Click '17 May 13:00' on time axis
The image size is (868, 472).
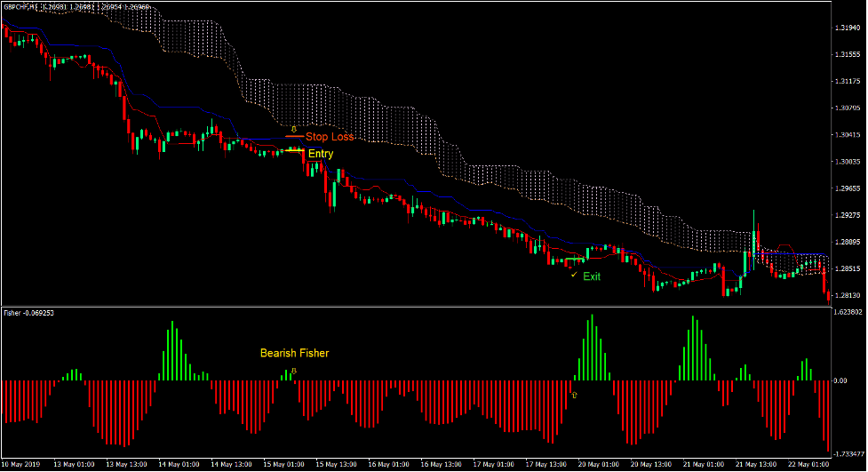tap(545, 464)
